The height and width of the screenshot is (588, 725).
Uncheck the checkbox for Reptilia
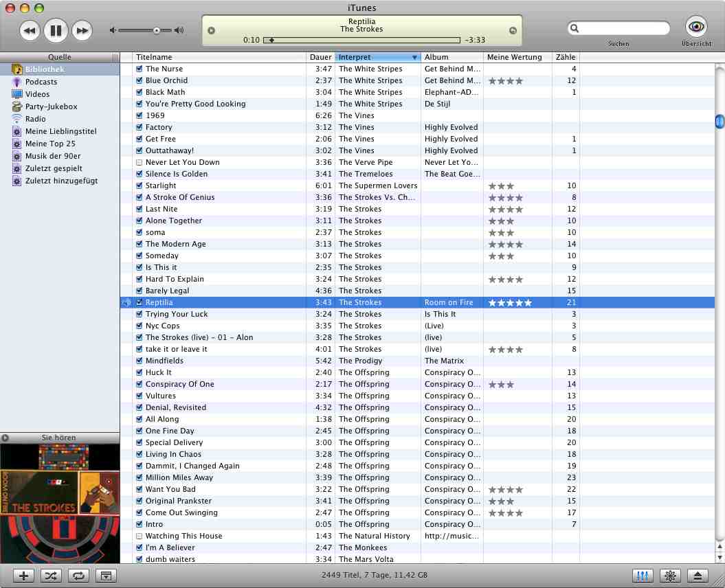pos(140,302)
